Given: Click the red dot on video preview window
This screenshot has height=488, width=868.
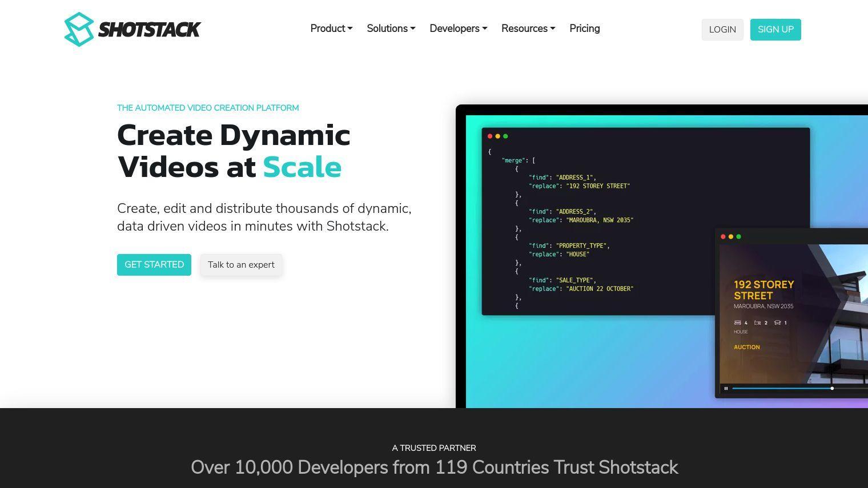Looking at the screenshot, I should tap(723, 236).
